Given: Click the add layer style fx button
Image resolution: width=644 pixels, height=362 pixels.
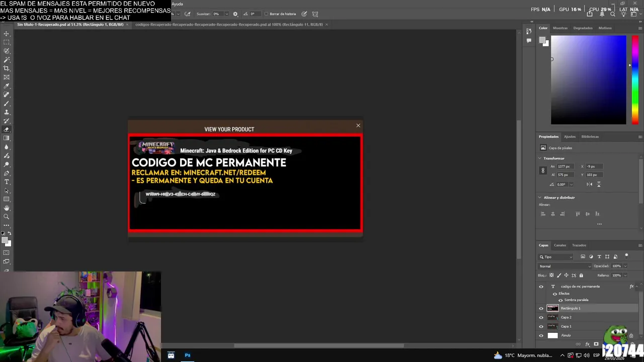Looking at the screenshot, I should pyautogui.click(x=587, y=344).
